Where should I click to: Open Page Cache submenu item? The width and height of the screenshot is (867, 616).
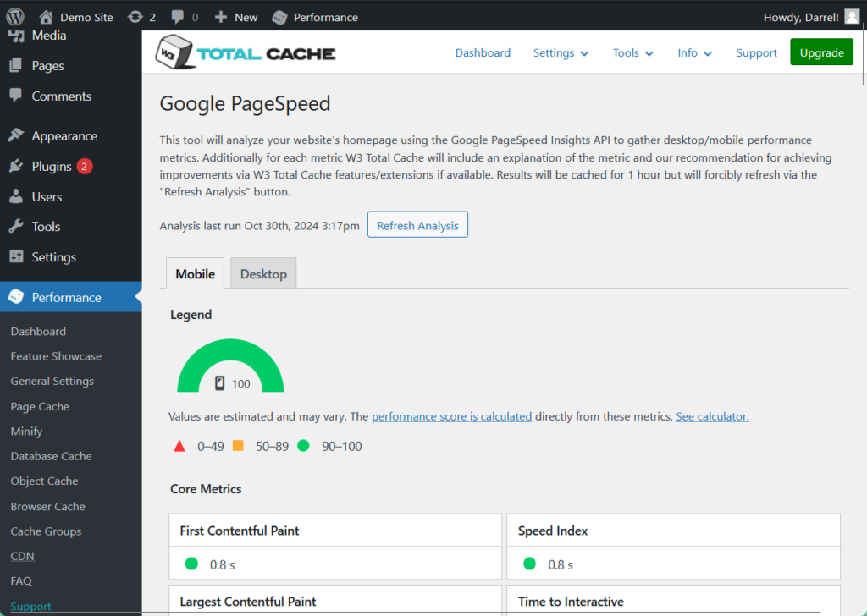[x=40, y=407]
